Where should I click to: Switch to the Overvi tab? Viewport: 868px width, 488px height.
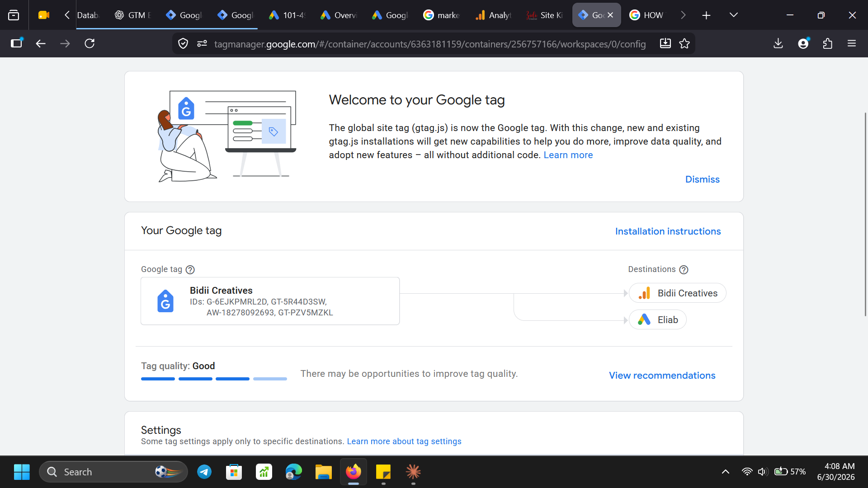[340, 15]
